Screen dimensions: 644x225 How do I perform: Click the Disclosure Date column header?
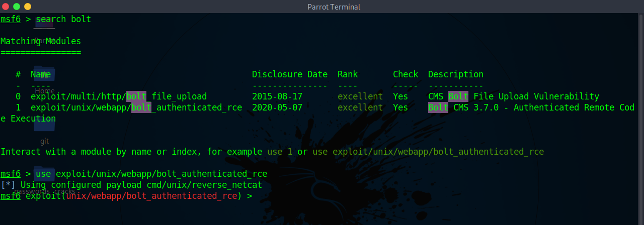(x=290, y=74)
